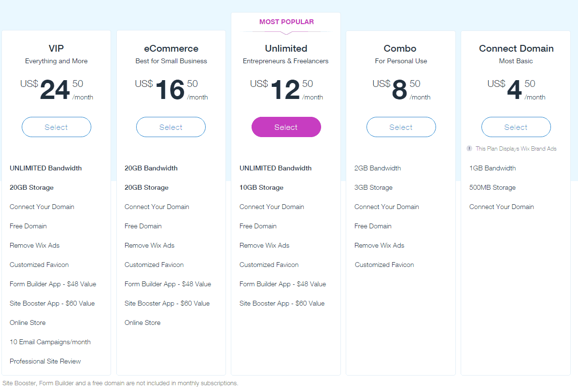This screenshot has width=578, height=392.
Task: Click "Site Booster App" in Unlimited plan
Action: point(264,303)
